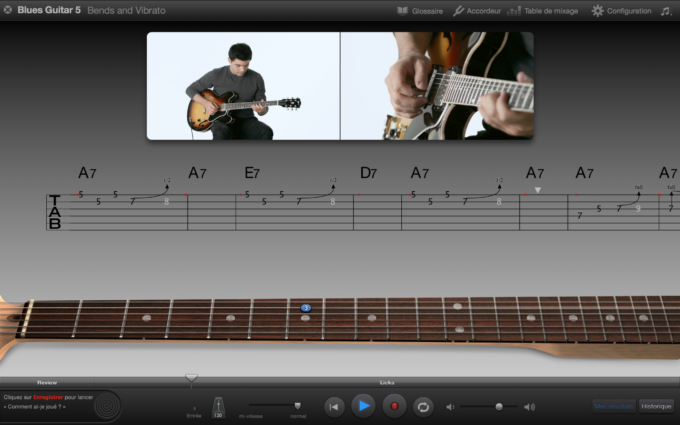Click the loud volume speaker icon
The width and height of the screenshot is (680, 425).
click(530, 407)
